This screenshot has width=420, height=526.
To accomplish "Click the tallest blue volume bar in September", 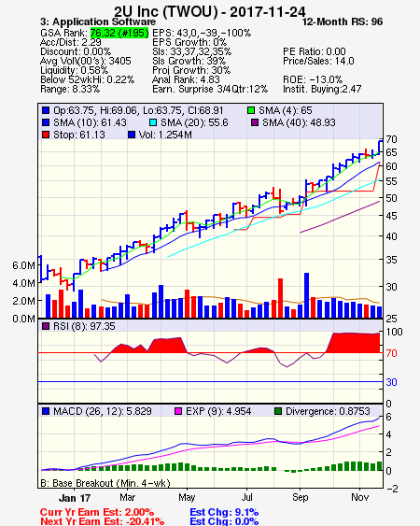I will click(306, 295).
